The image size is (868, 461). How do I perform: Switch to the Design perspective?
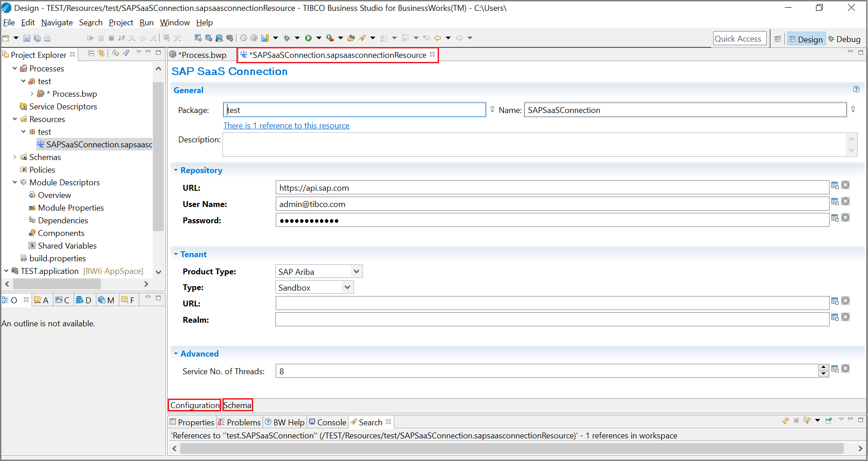click(806, 39)
